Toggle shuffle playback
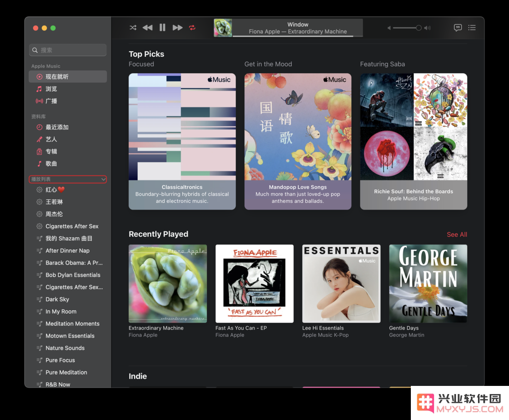This screenshot has width=509, height=420. [x=133, y=28]
